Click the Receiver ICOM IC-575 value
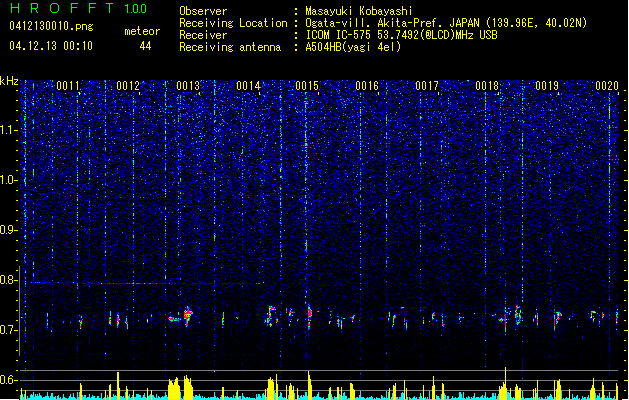Image resolution: width=629 pixels, height=400 pixels. [401, 35]
